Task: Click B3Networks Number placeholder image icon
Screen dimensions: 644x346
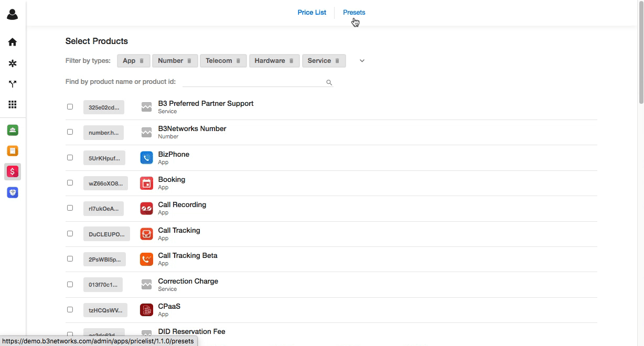Action: [146, 132]
